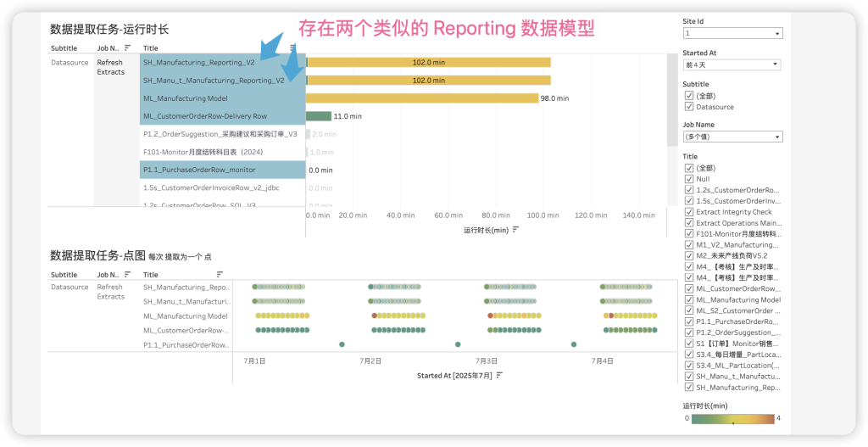Viewport: 868px width, 447px height.
Task: Select F101-Monitor月度结转科目表（2024）row
Action: tap(223, 152)
